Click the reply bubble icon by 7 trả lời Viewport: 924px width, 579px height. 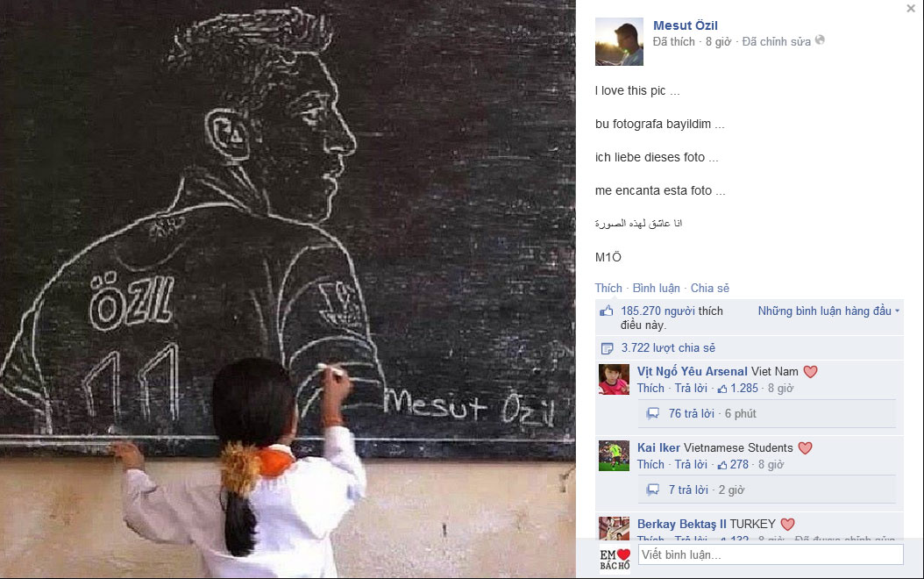tap(653, 490)
